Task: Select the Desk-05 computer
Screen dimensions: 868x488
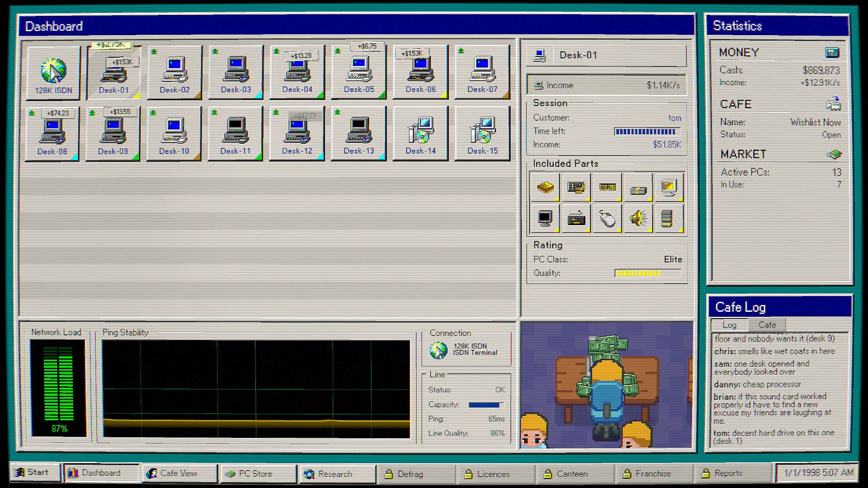Action: click(359, 73)
